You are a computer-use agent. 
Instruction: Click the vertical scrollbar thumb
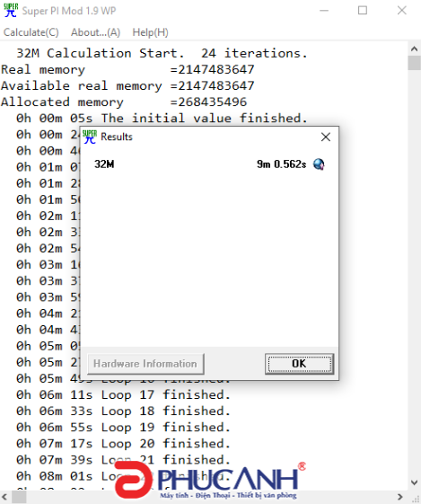pyautogui.click(x=414, y=63)
